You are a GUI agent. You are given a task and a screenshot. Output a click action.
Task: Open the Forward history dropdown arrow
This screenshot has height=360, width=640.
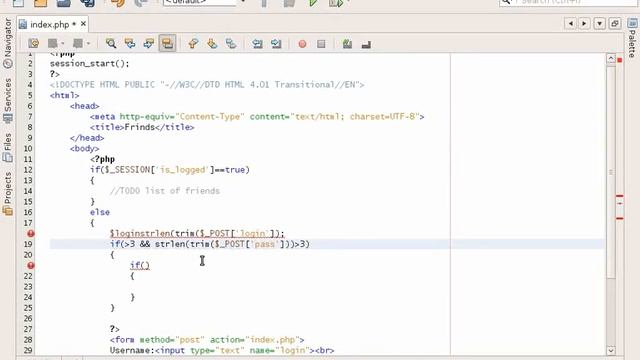click(88, 44)
